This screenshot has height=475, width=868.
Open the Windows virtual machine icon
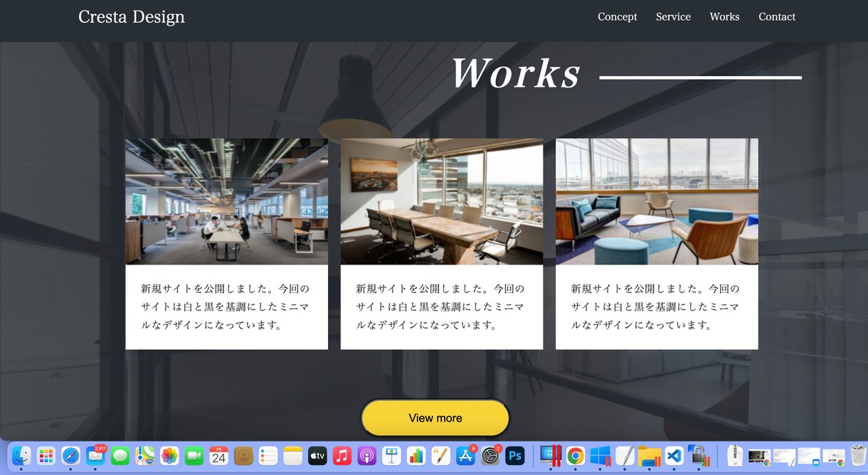600,456
